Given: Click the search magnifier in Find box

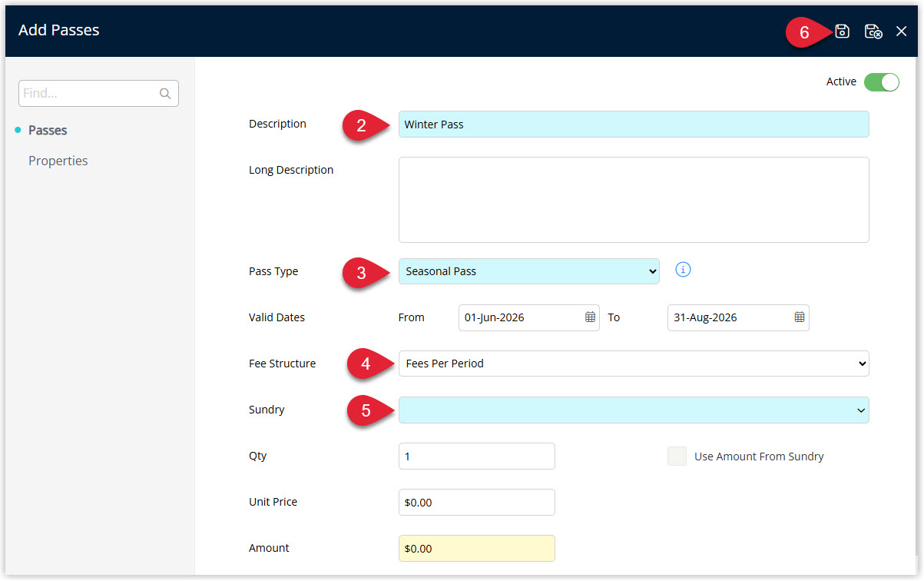Looking at the screenshot, I should pos(165,94).
